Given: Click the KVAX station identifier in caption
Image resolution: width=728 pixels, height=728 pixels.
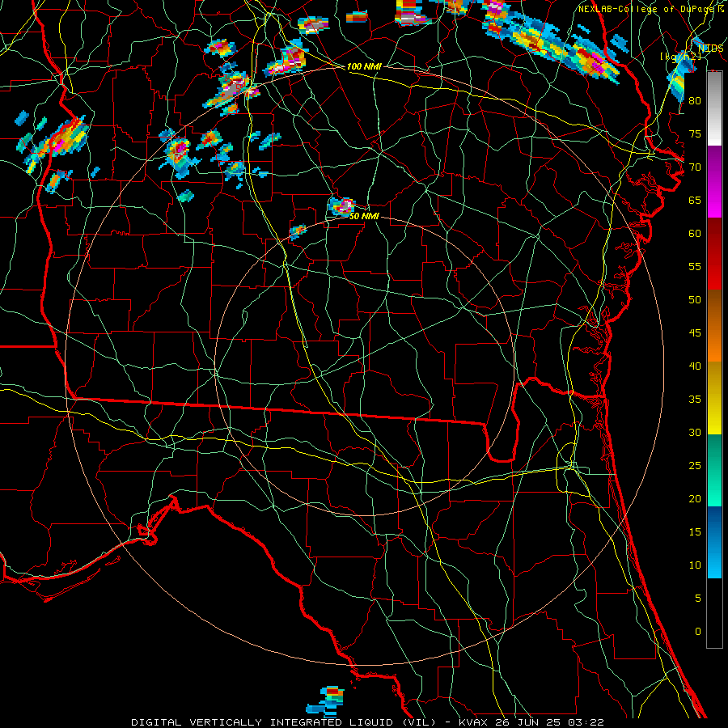Looking at the screenshot, I should 472,722.
